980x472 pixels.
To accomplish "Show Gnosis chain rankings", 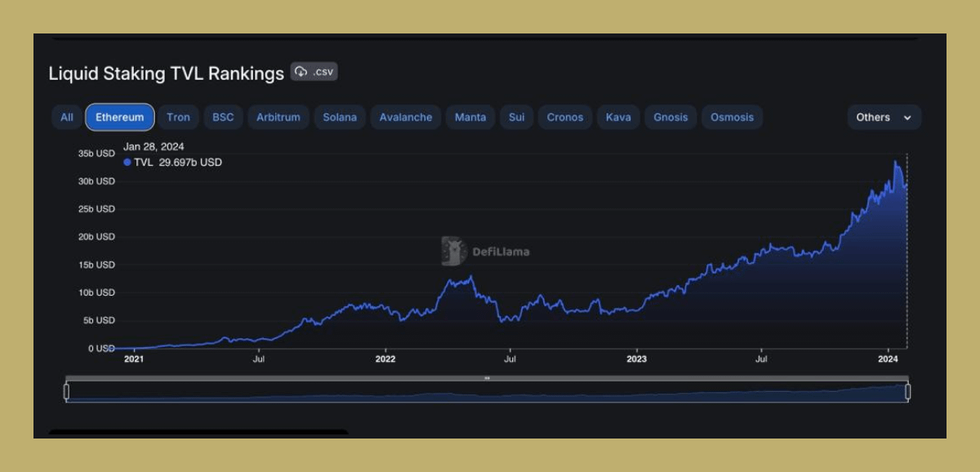I will [x=670, y=118].
